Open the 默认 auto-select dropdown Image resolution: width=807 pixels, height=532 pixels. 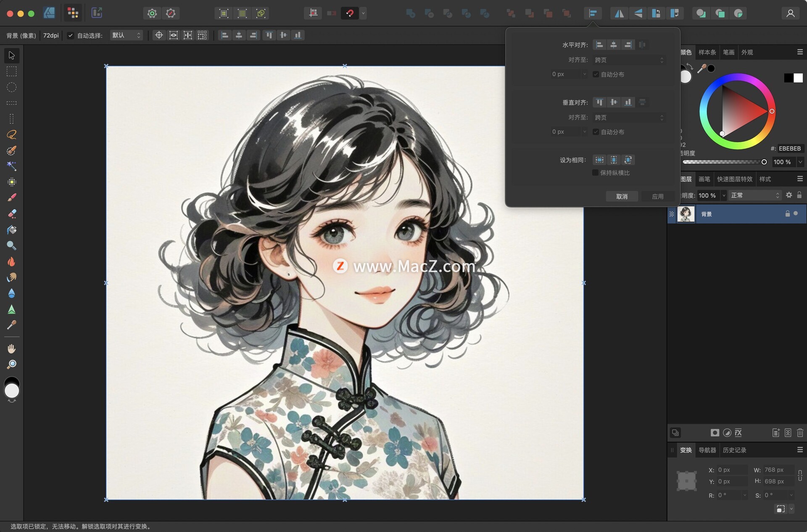tap(126, 35)
